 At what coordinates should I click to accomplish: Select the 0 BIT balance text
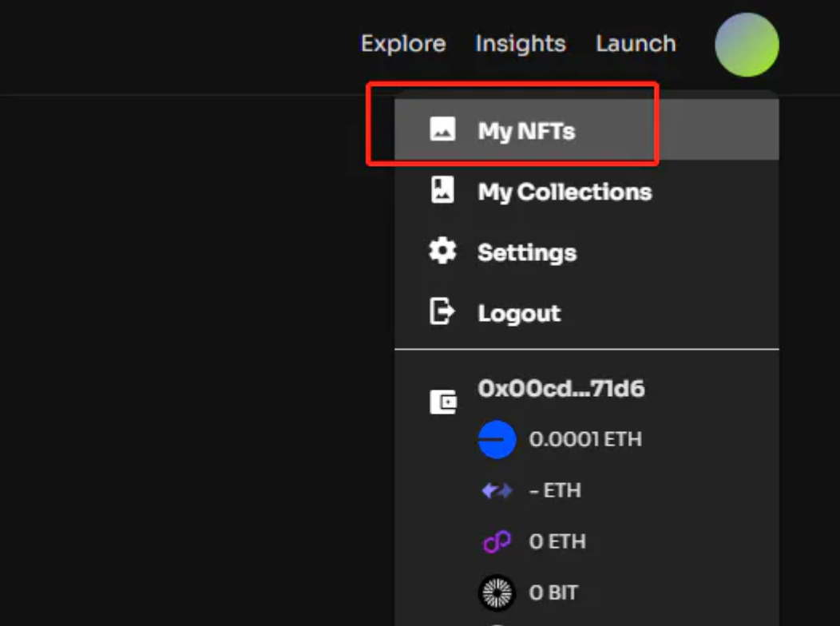coord(553,592)
